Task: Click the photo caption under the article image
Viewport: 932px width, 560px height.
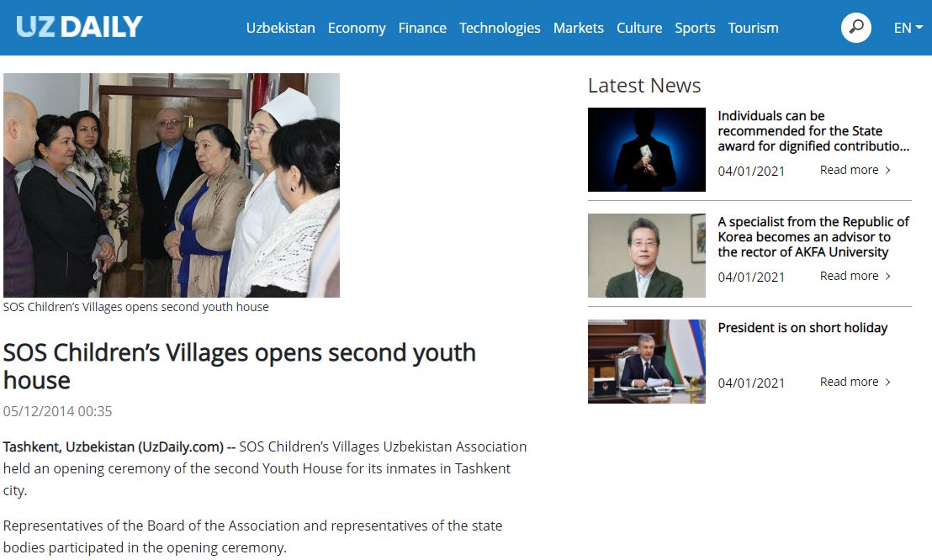Action: [136, 307]
